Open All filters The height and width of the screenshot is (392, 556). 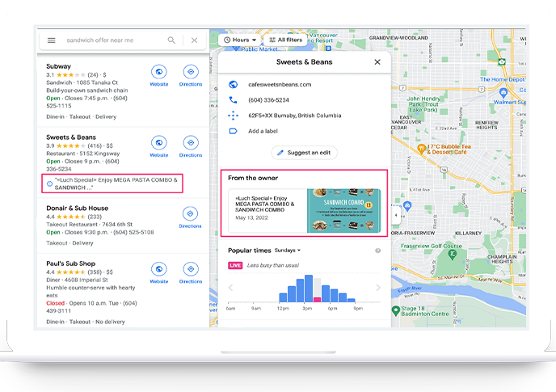point(285,40)
